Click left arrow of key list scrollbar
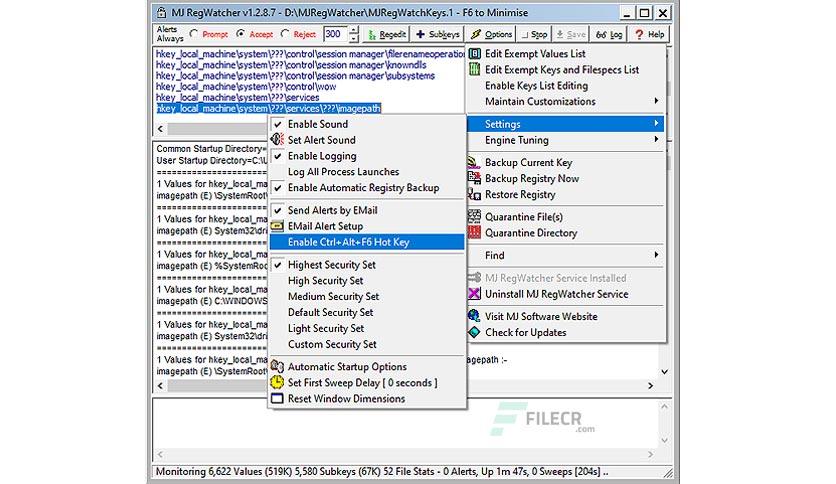The height and width of the screenshot is (484, 836). tap(160, 128)
